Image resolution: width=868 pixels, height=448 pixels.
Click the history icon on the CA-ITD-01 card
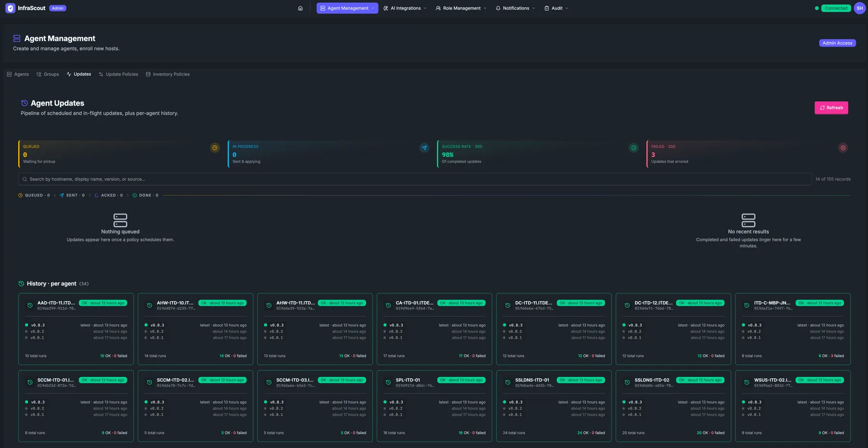tap(388, 305)
